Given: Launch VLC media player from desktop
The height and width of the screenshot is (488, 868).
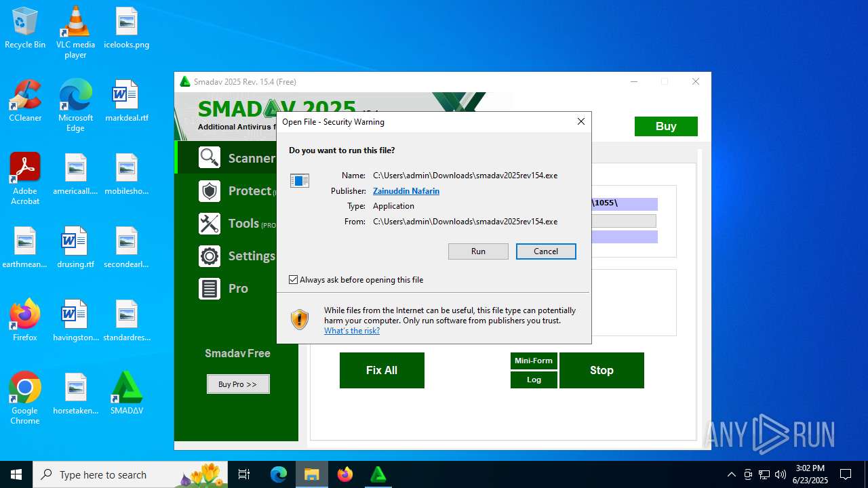Looking at the screenshot, I should click(75, 33).
